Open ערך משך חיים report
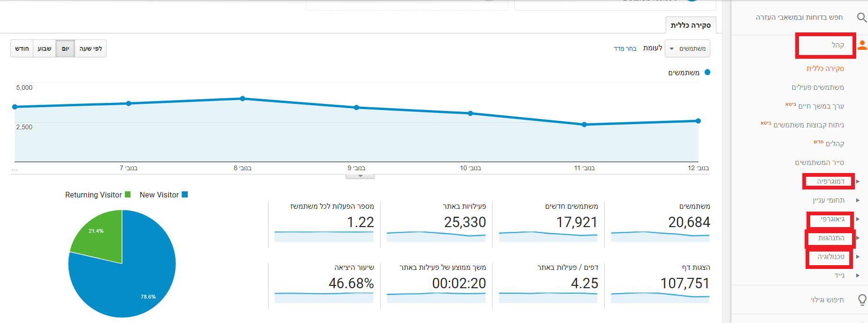The width and height of the screenshot is (868, 323). [x=821, y=106]
